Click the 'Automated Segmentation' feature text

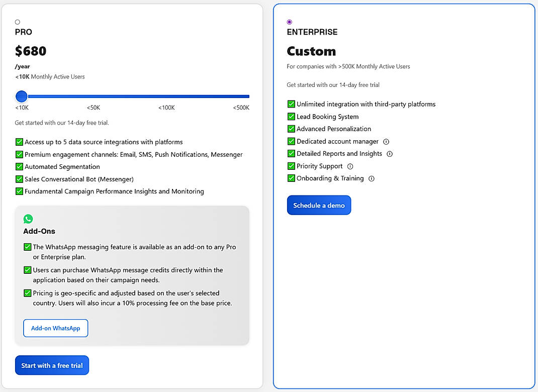point(62,167)
